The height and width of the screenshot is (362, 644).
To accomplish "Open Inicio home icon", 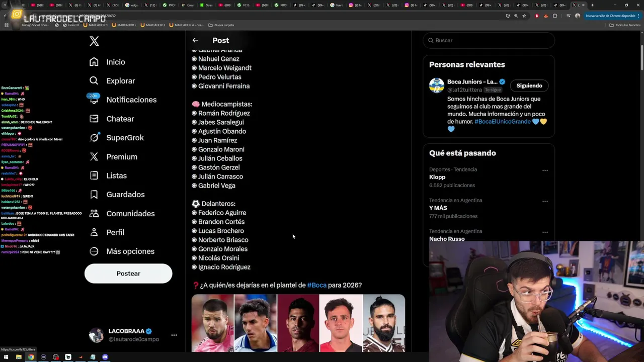I will [x=94, y=62].
